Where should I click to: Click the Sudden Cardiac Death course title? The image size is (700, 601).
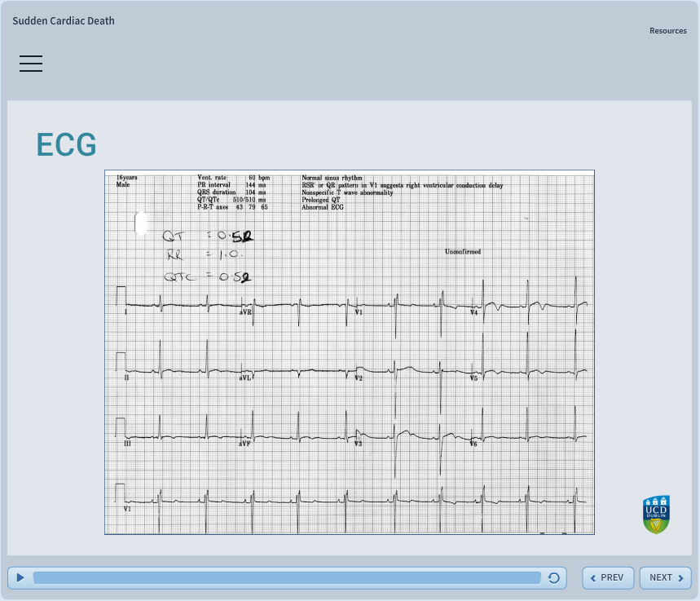click(64, 20)
